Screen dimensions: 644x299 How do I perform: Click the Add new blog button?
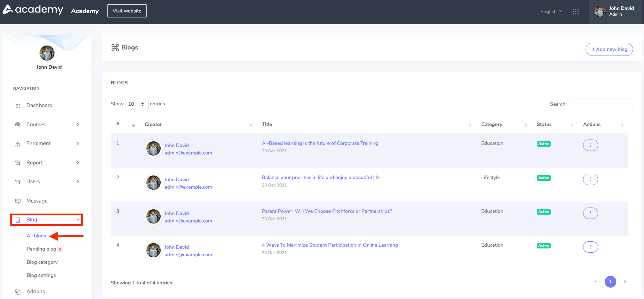pos(609,49)
